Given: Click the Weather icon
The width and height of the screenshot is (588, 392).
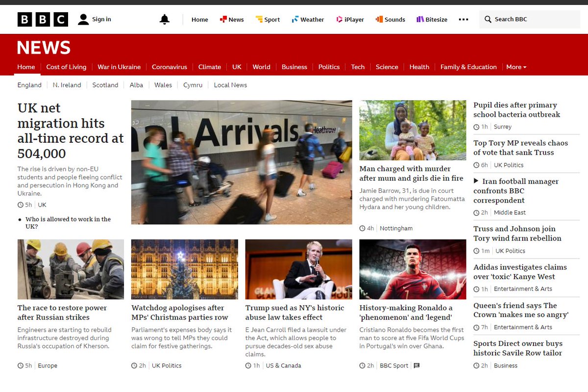Looking at the screenshot, I should (295, 19).
